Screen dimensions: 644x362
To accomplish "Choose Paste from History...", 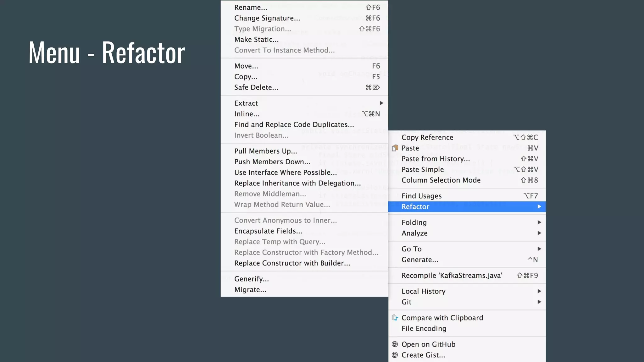I will pos(467,159).
